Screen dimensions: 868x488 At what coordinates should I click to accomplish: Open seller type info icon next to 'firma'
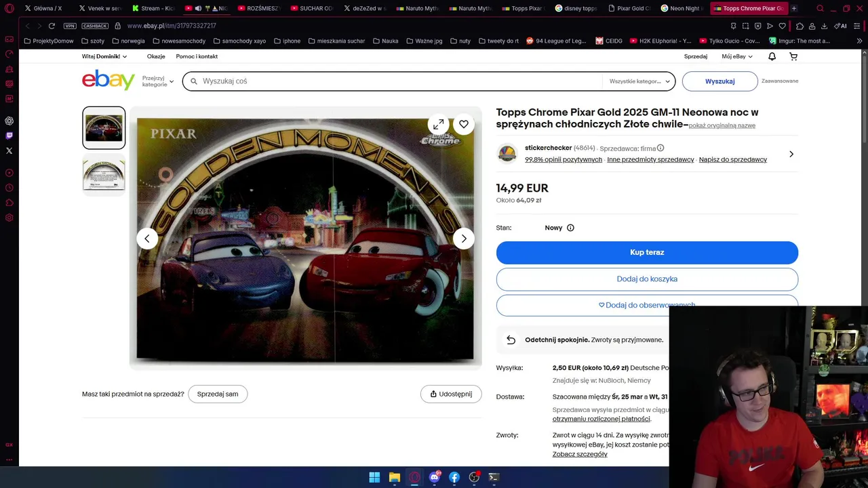point(660,148)
